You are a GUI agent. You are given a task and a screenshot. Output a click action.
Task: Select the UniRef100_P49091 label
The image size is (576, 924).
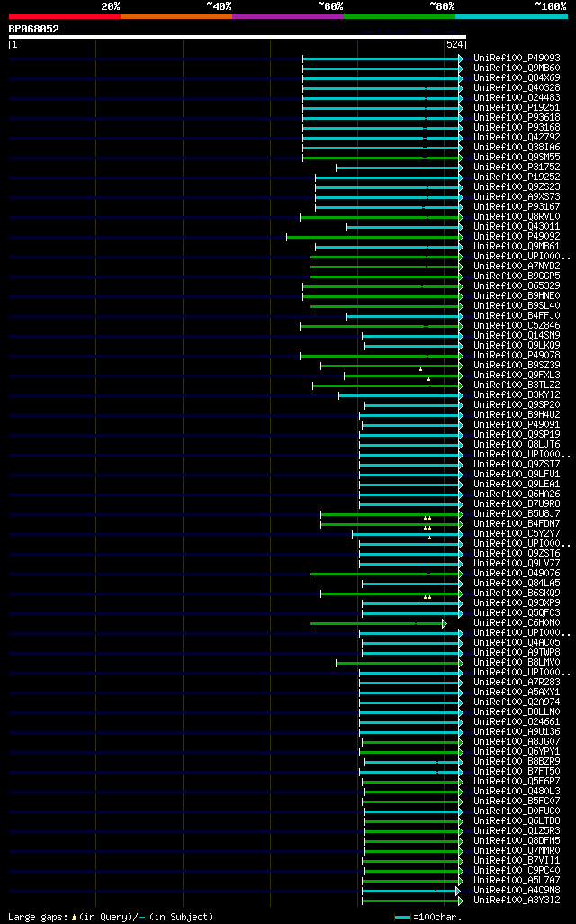[517, 425]
